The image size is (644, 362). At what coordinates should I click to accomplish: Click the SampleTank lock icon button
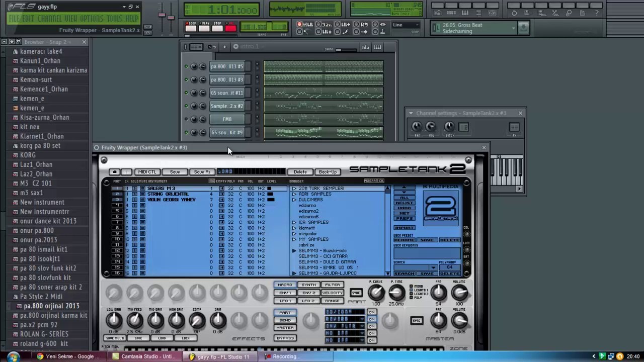point(114,172)
